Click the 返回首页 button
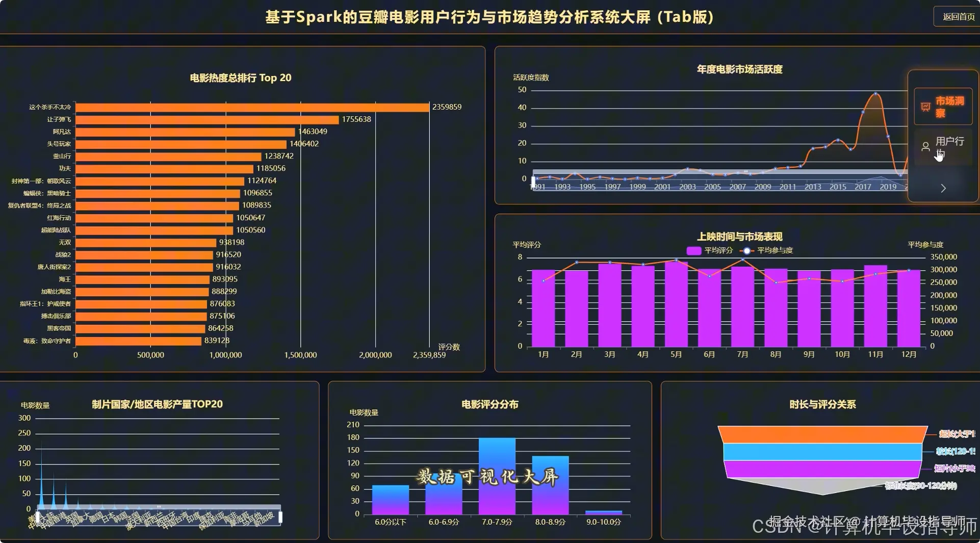 coord(958,17)
